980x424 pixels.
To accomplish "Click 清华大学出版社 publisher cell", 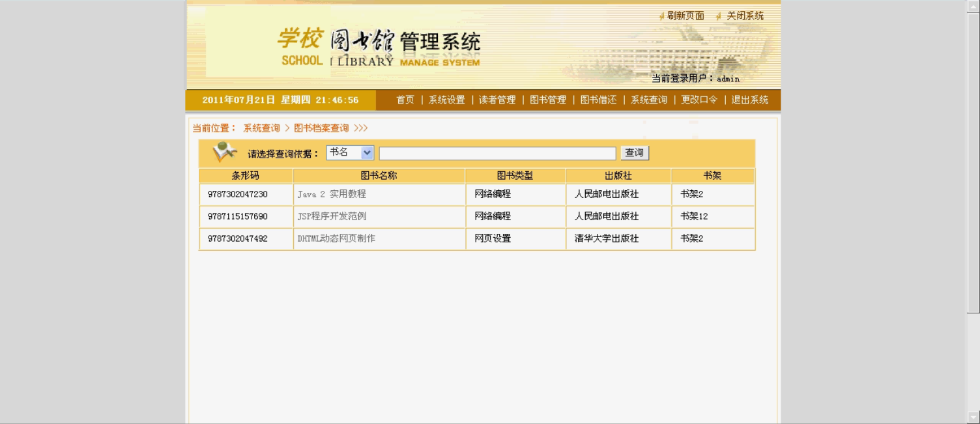I will click(x=618, y=238).
